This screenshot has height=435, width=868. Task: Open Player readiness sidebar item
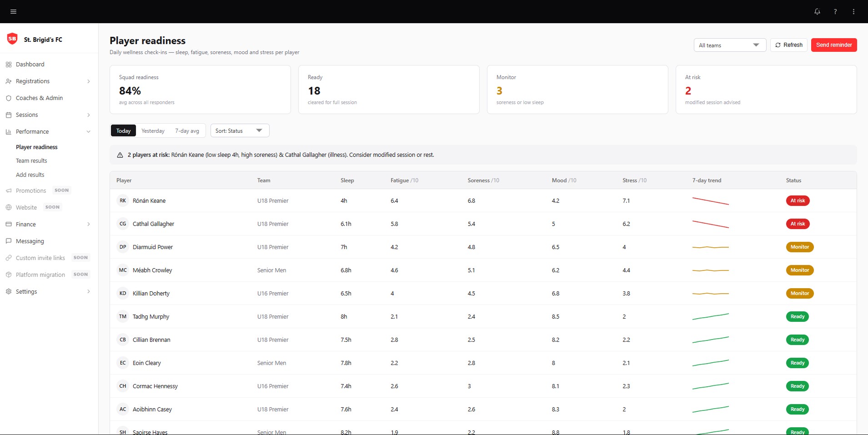(37, 147)
